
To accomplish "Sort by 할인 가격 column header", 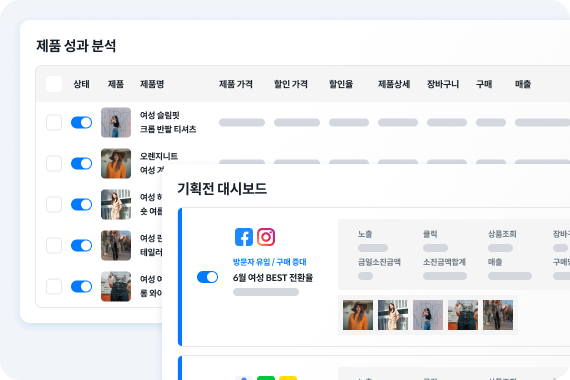I will 291,84.
